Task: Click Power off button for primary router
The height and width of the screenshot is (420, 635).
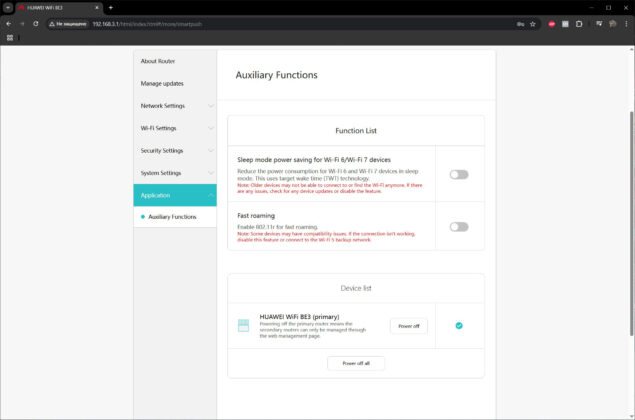Action: (x=409, y=326)
